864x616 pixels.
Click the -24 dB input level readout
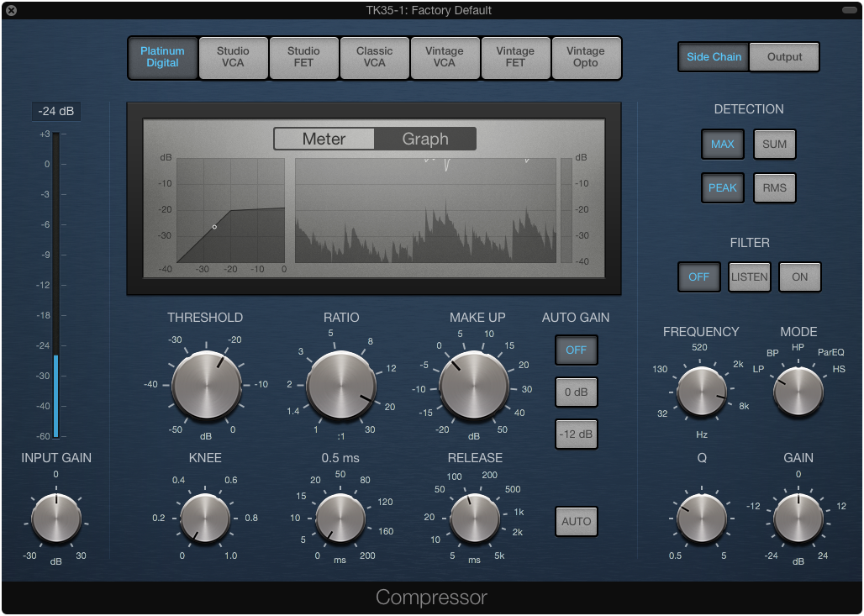[x=56, y=111]
